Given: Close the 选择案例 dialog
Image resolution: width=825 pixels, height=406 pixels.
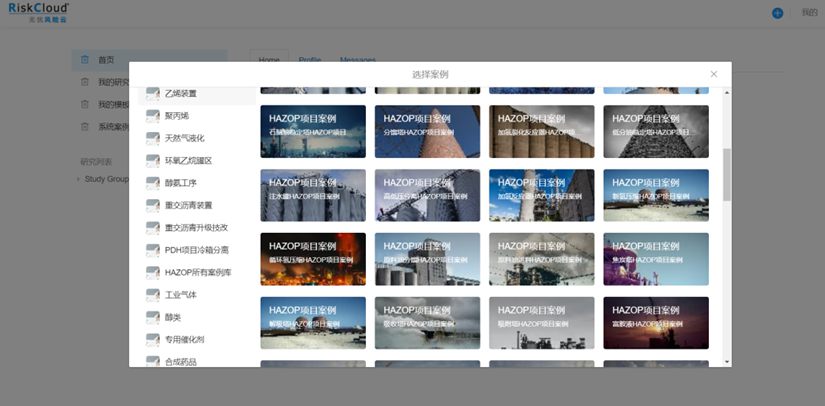Looking at the screenshot, I should 713,74.
